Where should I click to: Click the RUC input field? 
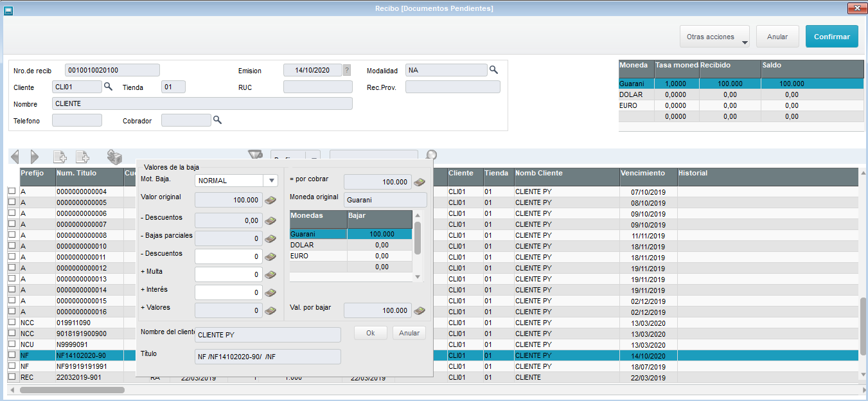tap(318, 87)
